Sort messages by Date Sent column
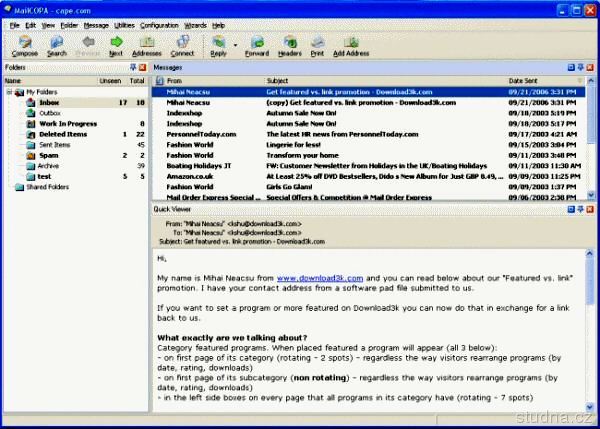Image resolution: width=600 pixels, height=429 pixels. [545, 81]
